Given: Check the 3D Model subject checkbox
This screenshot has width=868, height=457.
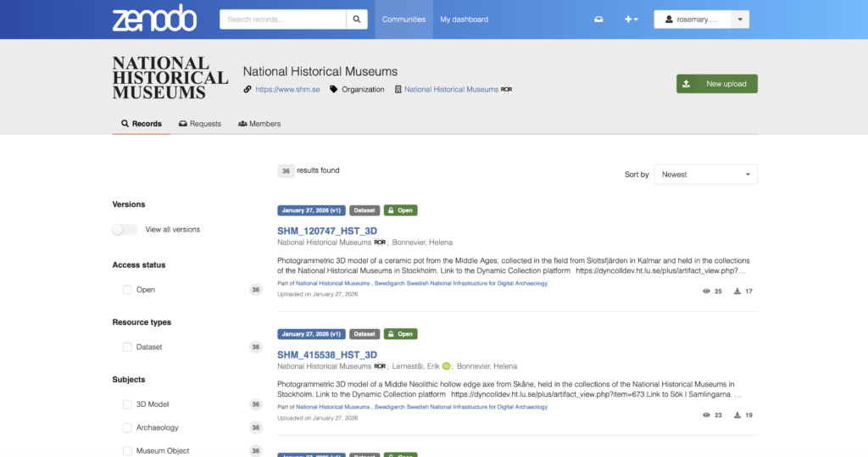Looking at the screenshot, I should click(x=127, y=404).
